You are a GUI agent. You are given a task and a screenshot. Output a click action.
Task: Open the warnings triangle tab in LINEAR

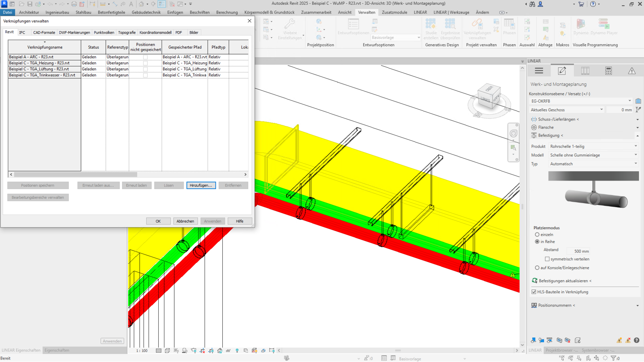(631, 71)
